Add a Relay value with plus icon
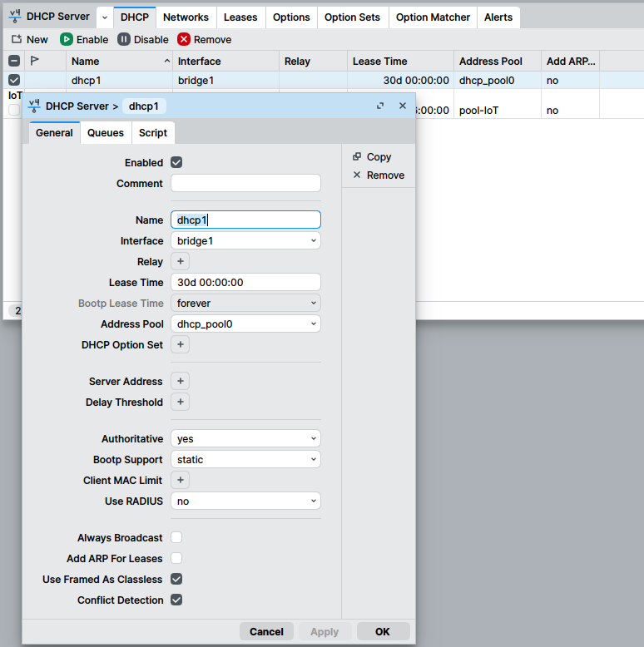 (x=180, y=261)
